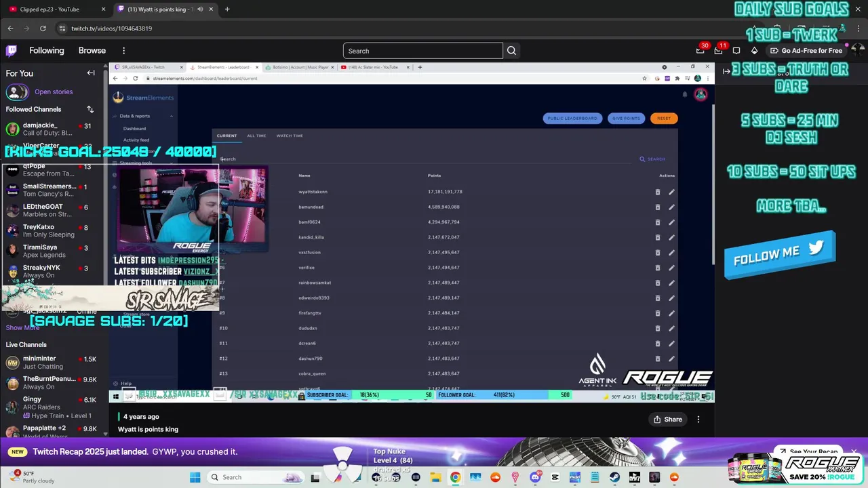The height and width of the screenshot is (488, 868).
Task: View site information for twitch.tv
Action: [62, 28]
